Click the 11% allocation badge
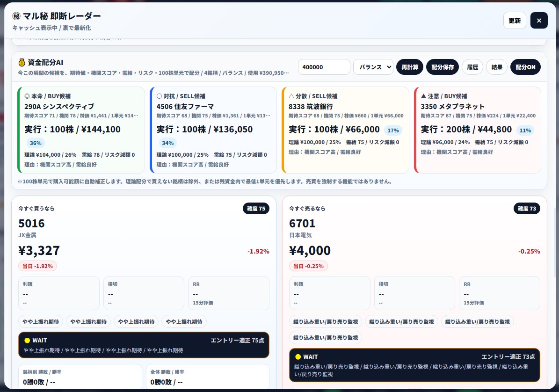The height and width of the screenshot is (392, 559). pos(525,131)
